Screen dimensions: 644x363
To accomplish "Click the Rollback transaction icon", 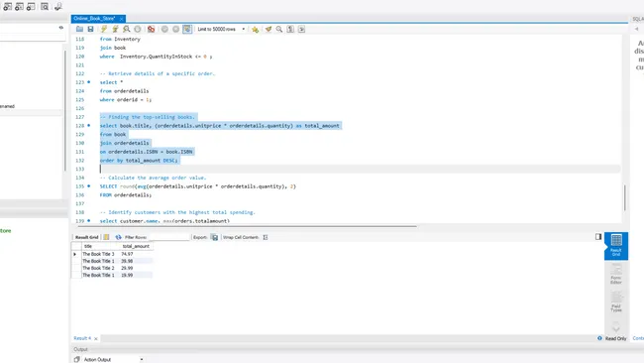I will (x=175, y=29).
